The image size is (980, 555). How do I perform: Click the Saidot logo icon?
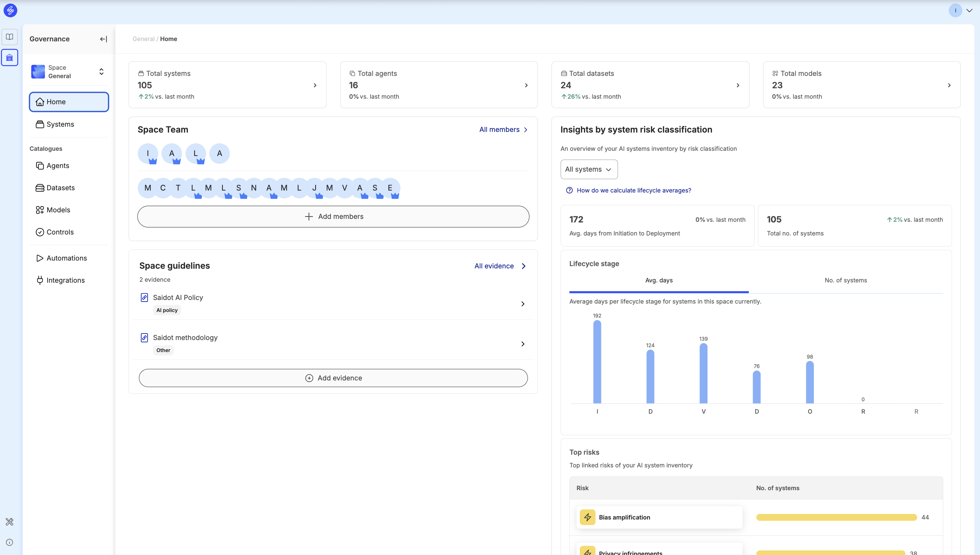[10, 10]
